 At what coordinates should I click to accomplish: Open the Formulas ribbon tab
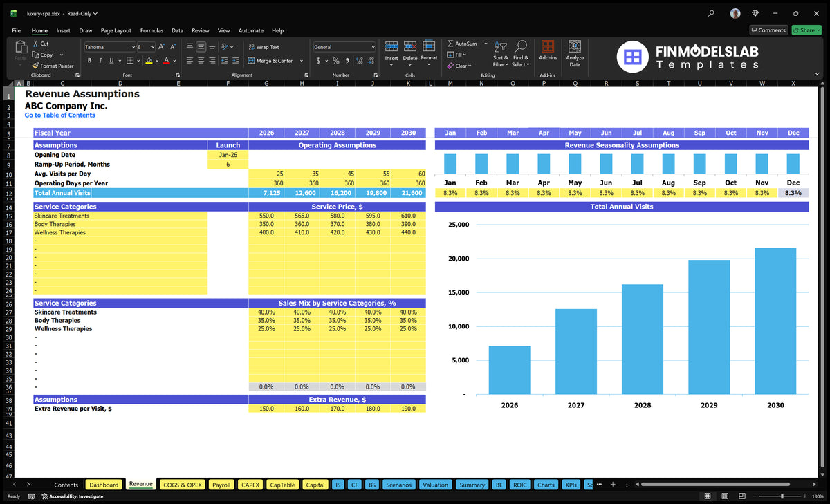[151, 30]
